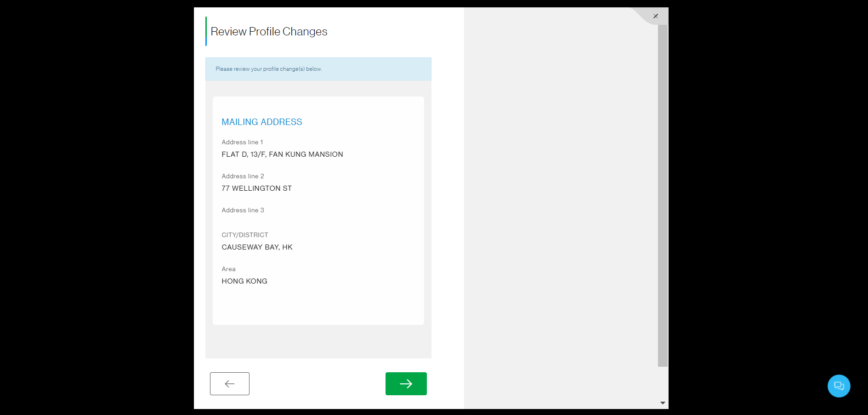Click the scroll down arrow of dialog
This screenshot has height=415, width=868.
point(663,403)
